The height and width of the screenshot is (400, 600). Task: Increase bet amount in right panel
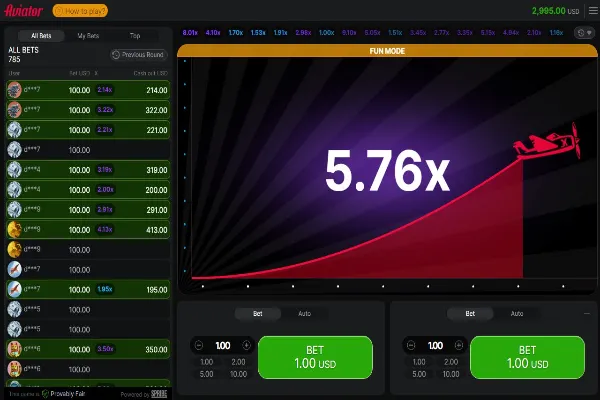459,346
